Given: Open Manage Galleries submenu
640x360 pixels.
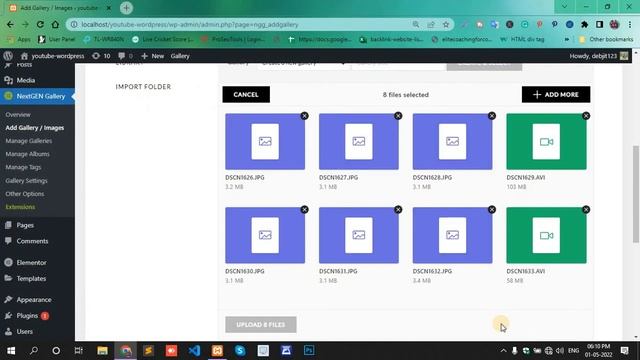Looking at the screenshot, I should (29, 141).
